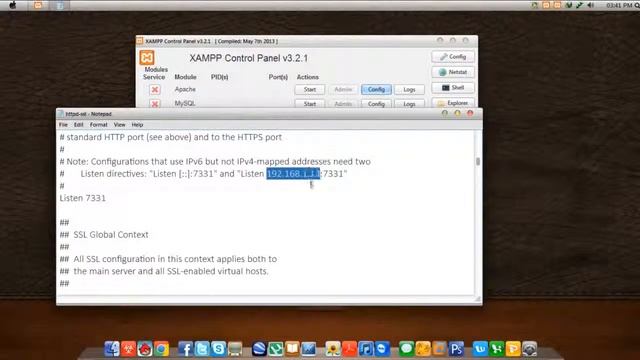The height and width of the screenshot is (360, 640).
Task: Open Explorer in XAMPP panel
Action: click(x=453, y=103)
